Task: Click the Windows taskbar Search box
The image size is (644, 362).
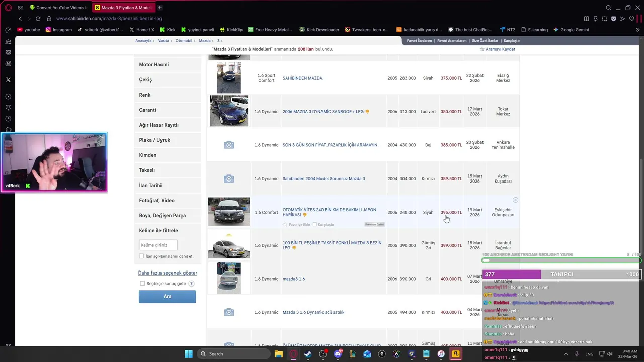Action: point(233,354)
